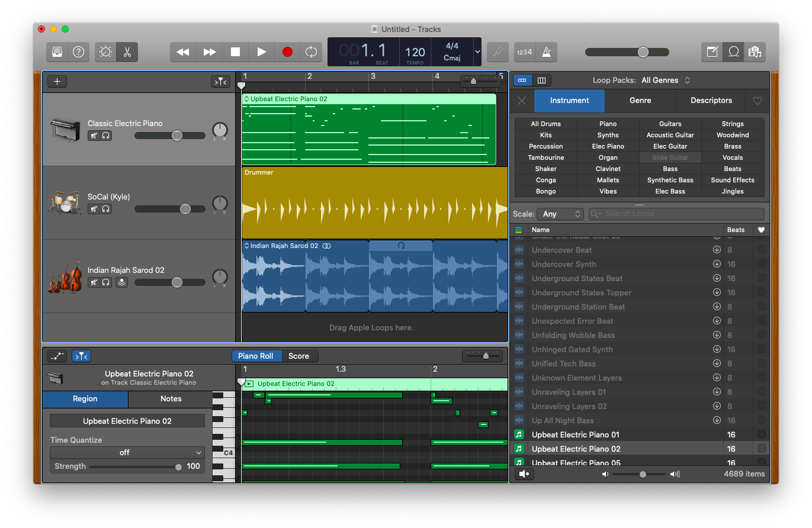The height and width of the screenshot is (528, 812).
Task: Filter loops by the Elec Piano category
Action: [x=608, y=146]
